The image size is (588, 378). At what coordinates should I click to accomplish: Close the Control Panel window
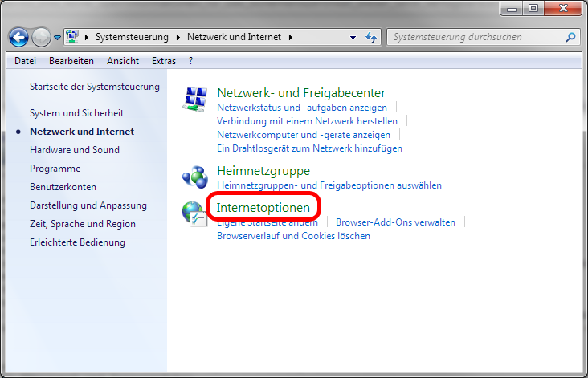click(563, 9)
